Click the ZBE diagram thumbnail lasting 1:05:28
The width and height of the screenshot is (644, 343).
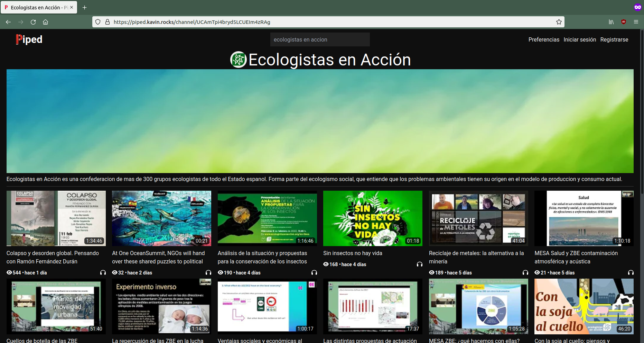478,306
